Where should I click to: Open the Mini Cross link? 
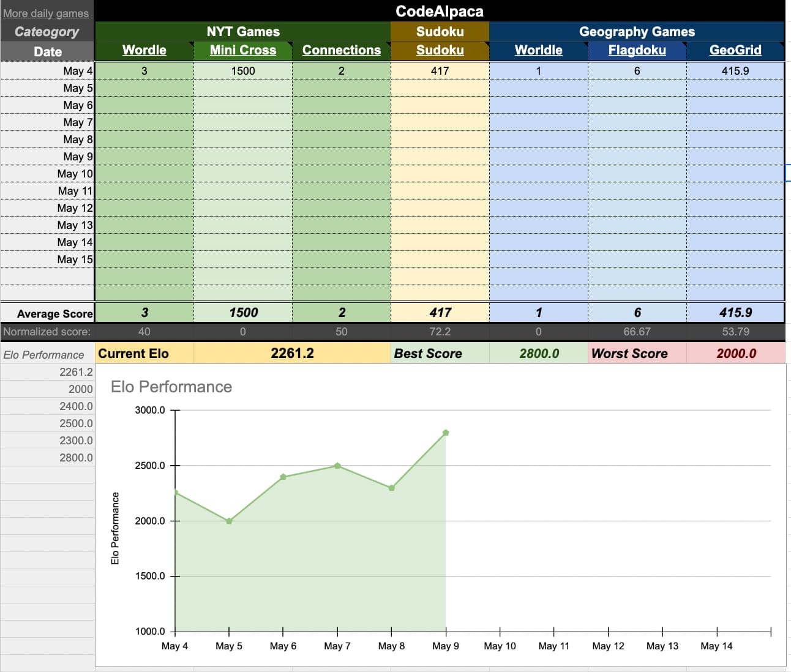click(x=243, y=50)
